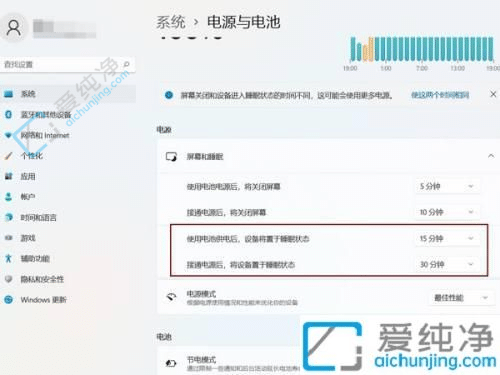
Task: Collapse the 屏幕和睡眠 section
Action: pos(491,156)
